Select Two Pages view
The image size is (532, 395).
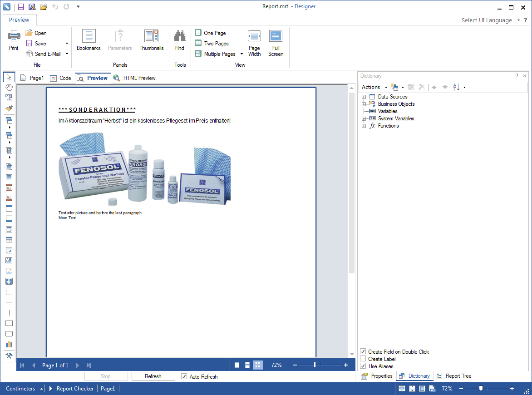[212, 44]
